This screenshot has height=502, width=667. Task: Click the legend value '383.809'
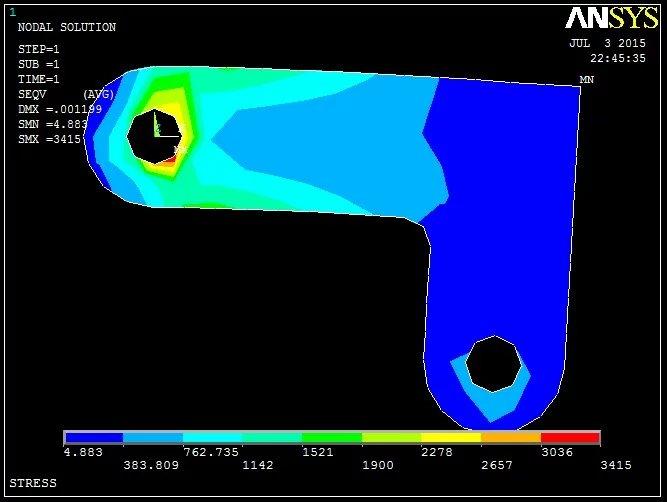(151, 465)
